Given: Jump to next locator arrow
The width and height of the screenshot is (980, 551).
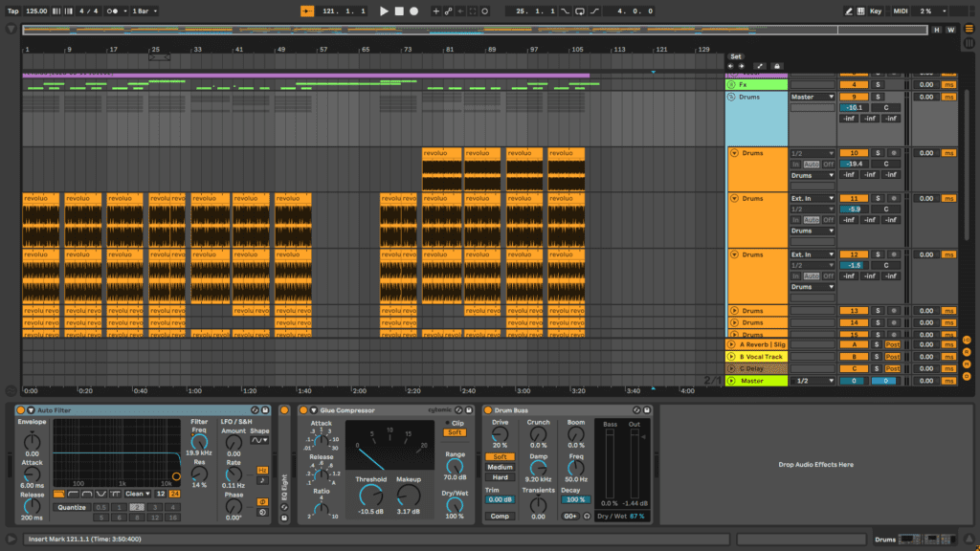Looking at the screenshot, I should [742, 66].
